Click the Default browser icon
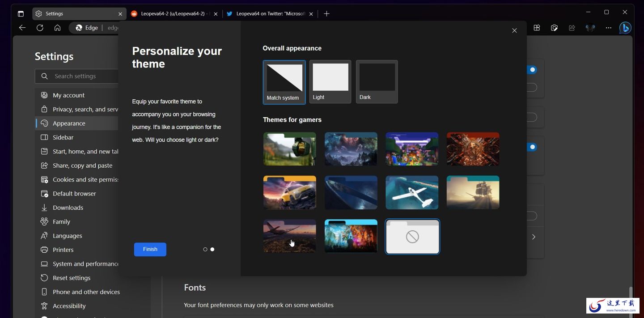The width and height of the screenshot is (644, 318). coord(44,194)
